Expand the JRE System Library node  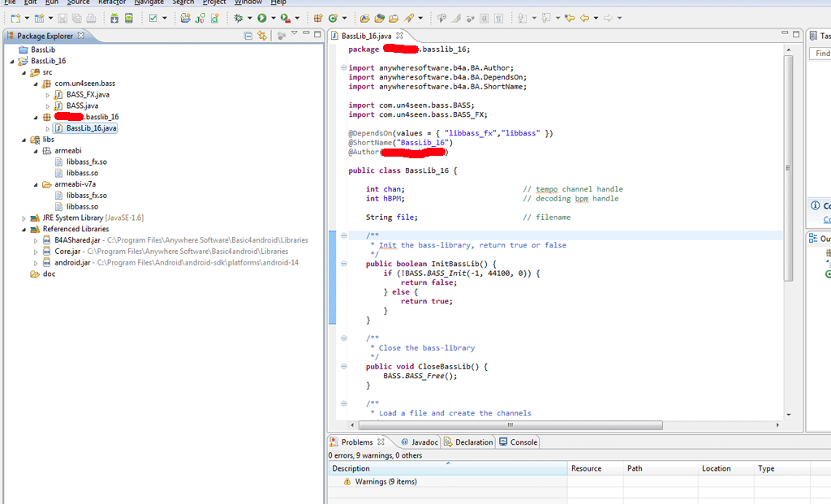(24, 218)
